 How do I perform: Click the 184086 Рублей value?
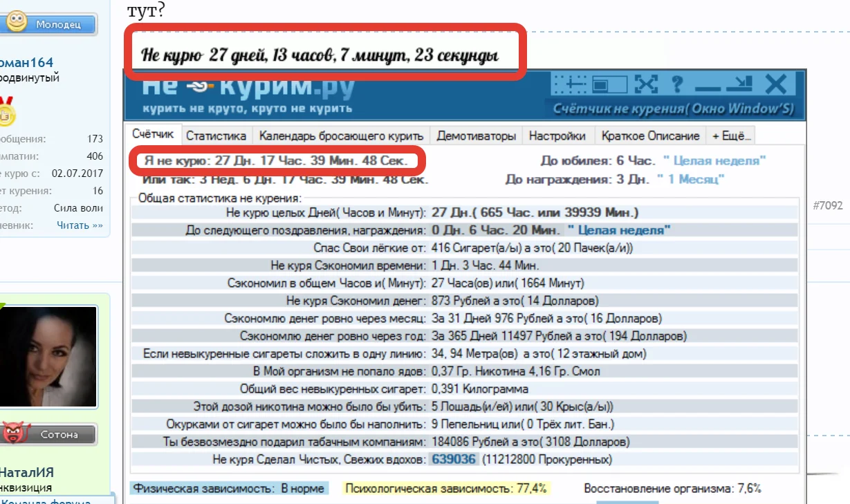click(x=530, y=441)
